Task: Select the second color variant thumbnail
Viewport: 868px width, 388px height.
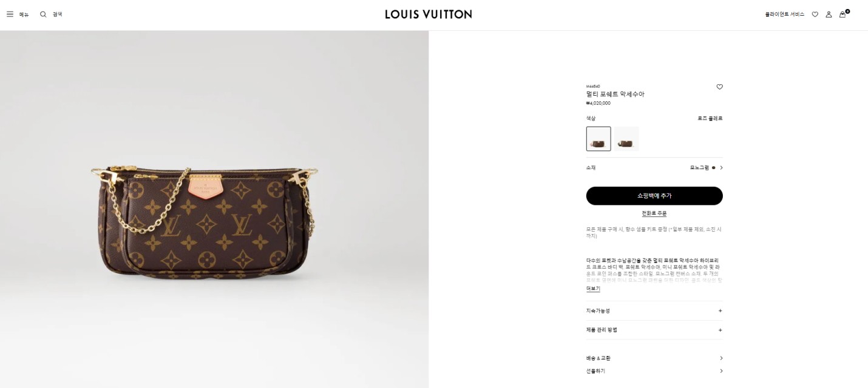Action: 626,139
